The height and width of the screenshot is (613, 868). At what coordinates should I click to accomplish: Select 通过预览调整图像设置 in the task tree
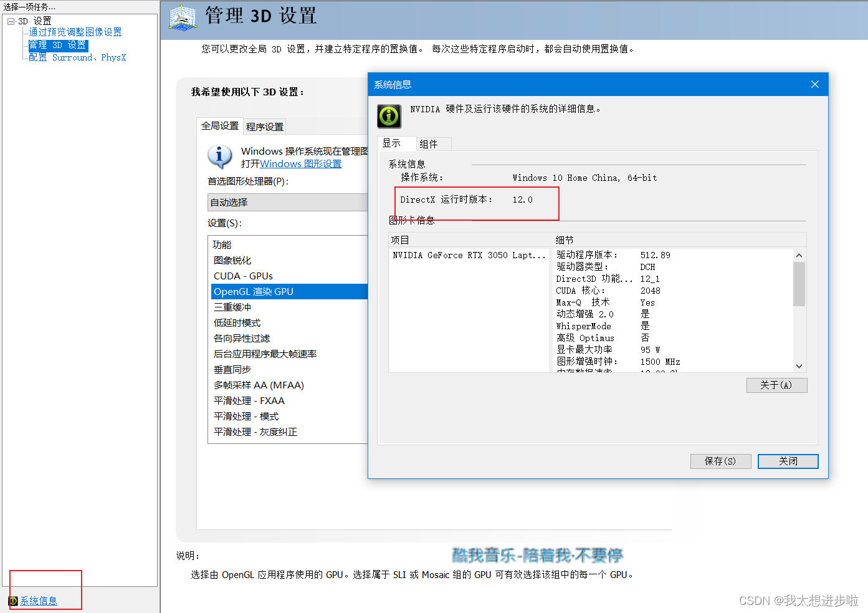75,32
